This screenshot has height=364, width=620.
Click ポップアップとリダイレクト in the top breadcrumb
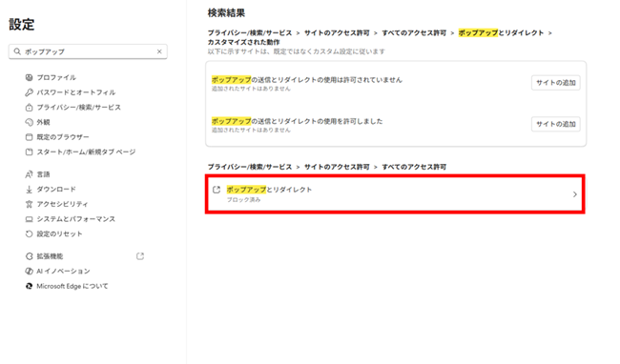click(x=501, y=32)
